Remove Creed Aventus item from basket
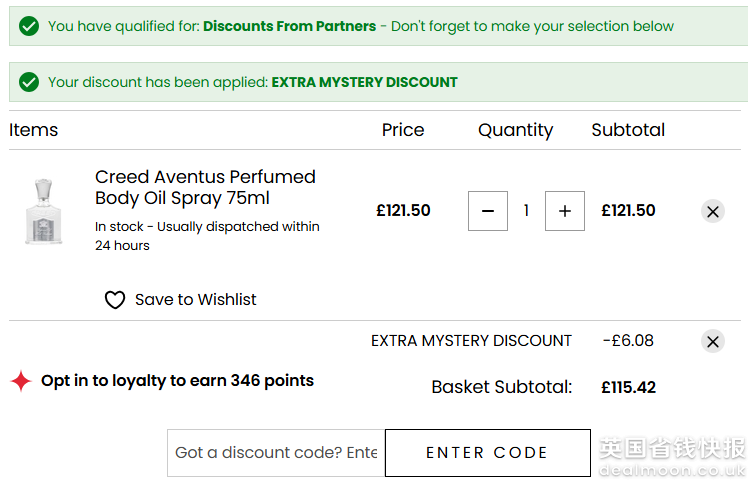The image size is (748, 487). pos(712,211)
